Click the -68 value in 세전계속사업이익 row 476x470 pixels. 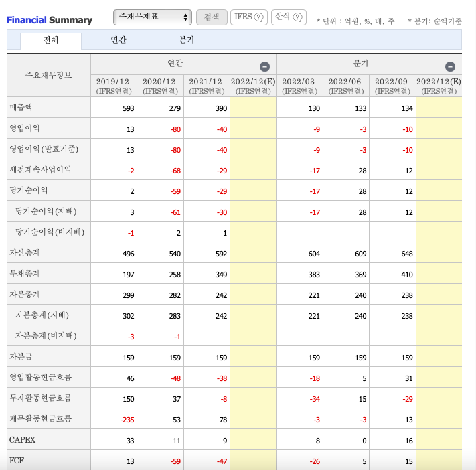tap(175, 171)
